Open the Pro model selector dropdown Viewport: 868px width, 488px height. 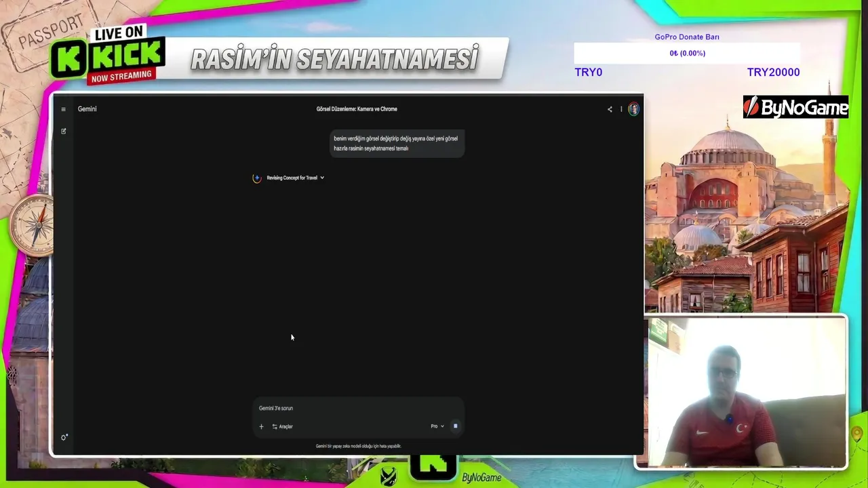[x=437, y=426]
